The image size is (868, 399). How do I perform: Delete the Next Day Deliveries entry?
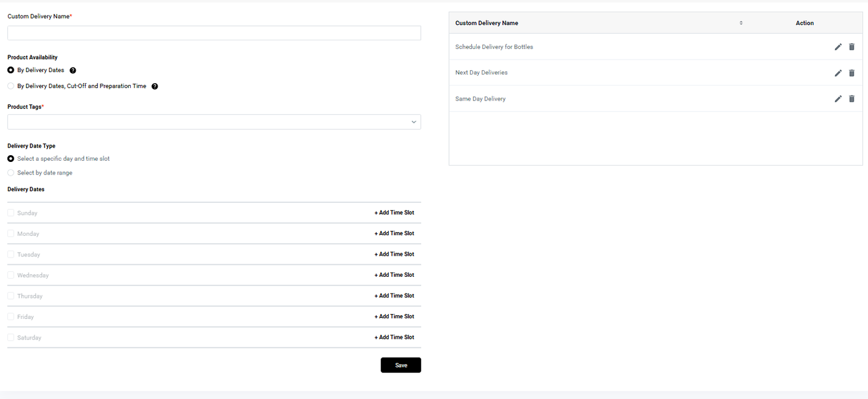pos(851,73)
